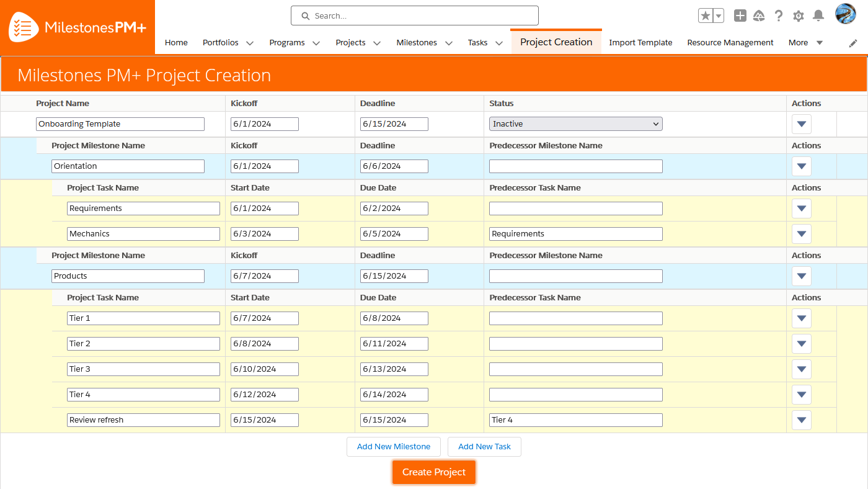Viewport: 868px width, 489px height.
Task: Open the setup gear icon
Action: [799, 16]
